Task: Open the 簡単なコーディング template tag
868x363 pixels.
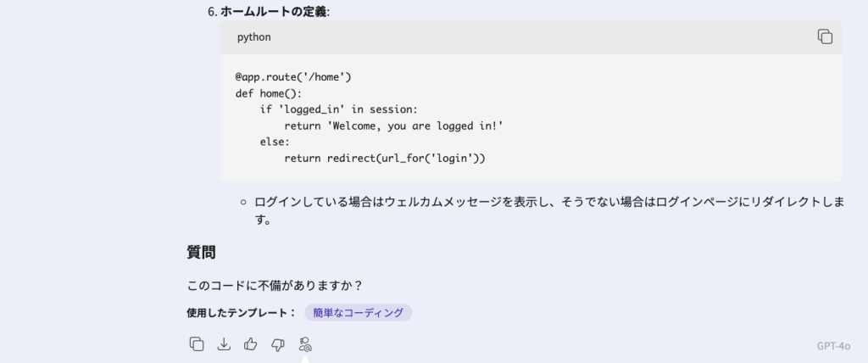Action: (x=358, y=312)
